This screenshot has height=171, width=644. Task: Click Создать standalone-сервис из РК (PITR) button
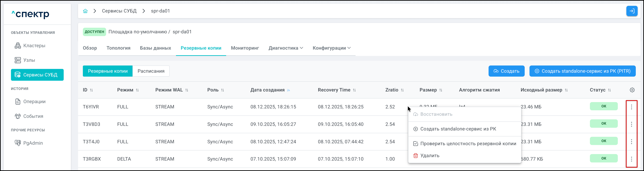tap(582, 71)
